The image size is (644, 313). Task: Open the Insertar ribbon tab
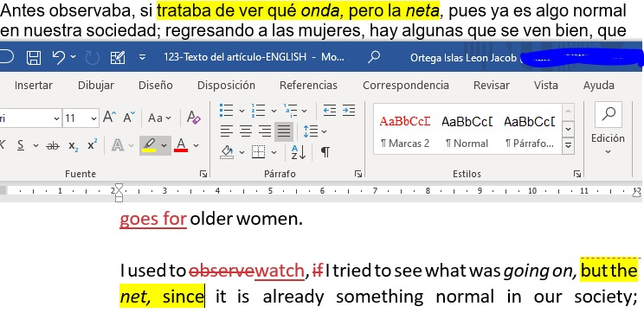click(34, 86)
